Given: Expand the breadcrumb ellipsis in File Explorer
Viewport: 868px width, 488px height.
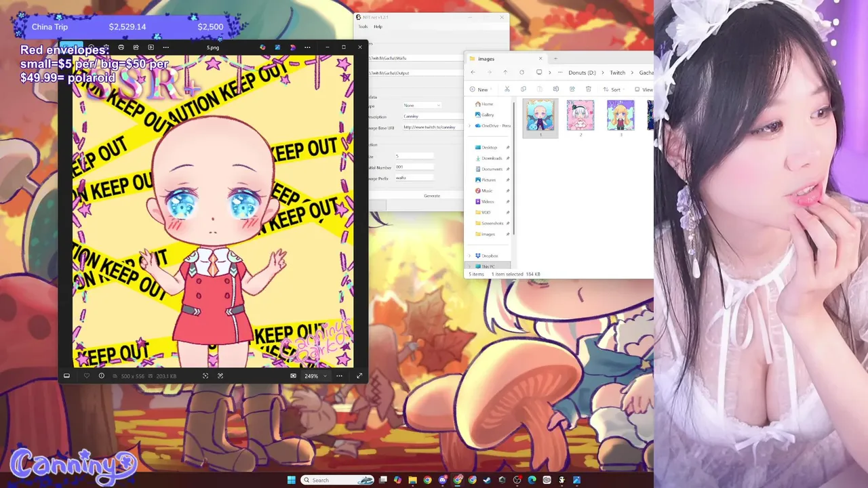Looking at the screenshot, I should pos(560,73).
